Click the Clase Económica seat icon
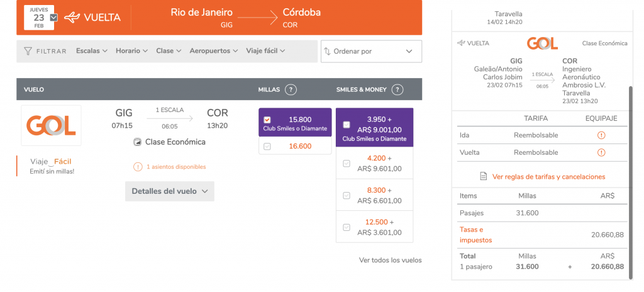The image size is (644, 292). pos(138,142)
